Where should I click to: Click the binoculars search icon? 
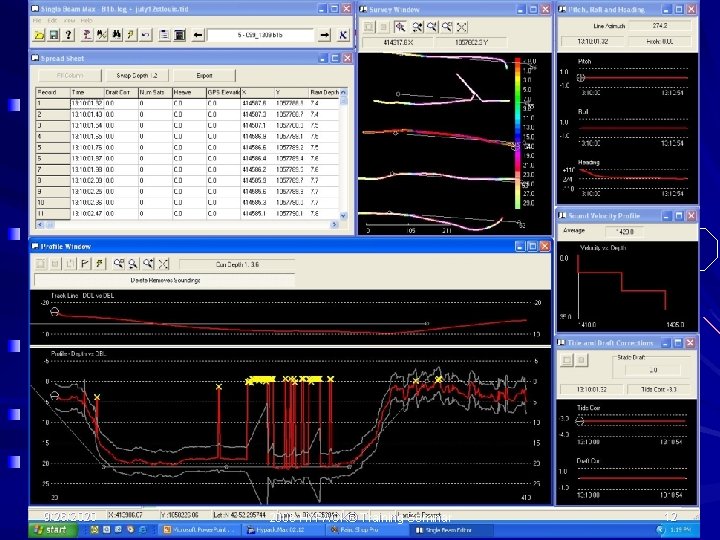tap(117, 35)
